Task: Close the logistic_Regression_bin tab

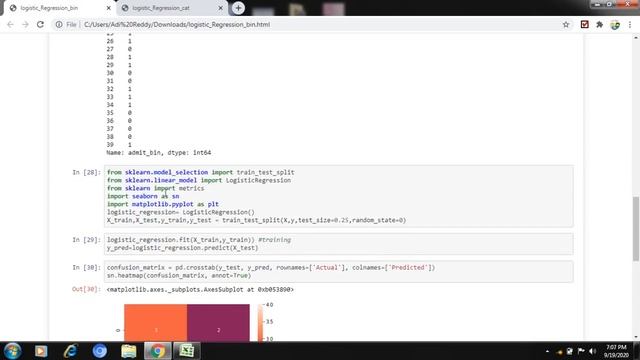Action: (109, 8)
